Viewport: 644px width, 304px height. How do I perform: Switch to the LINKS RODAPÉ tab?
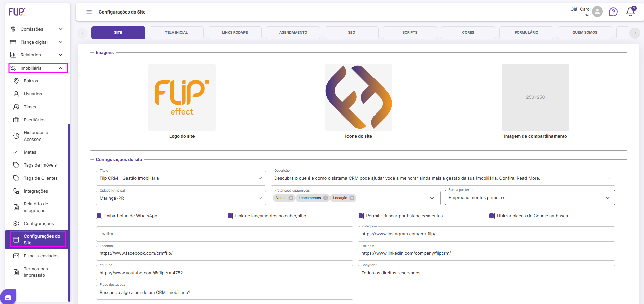coord(235,33)
